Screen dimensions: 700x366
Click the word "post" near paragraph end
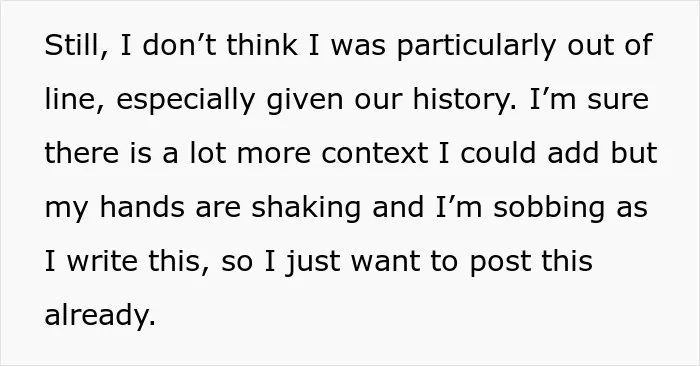point(500,263)
